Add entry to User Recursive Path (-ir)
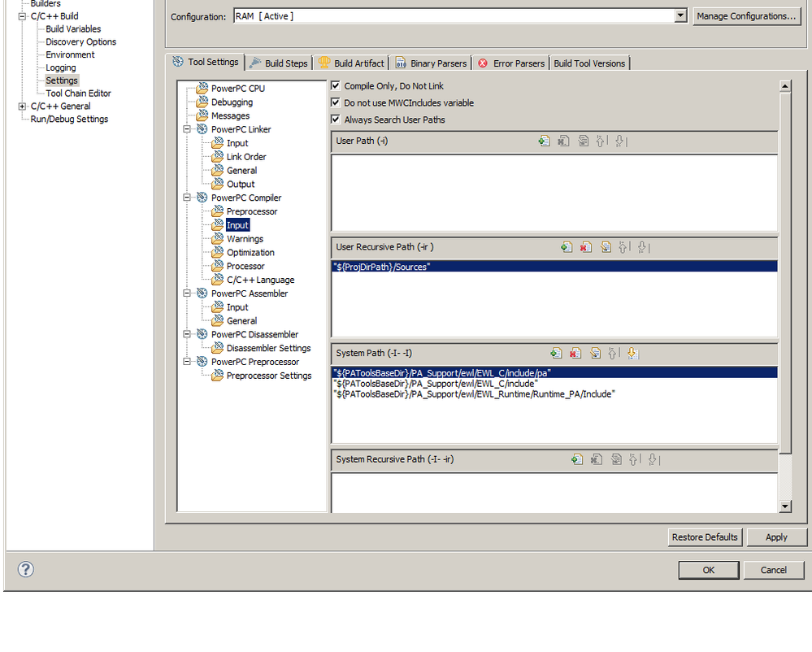The width and height of the screenshot is (812, 652). point(567,247)
